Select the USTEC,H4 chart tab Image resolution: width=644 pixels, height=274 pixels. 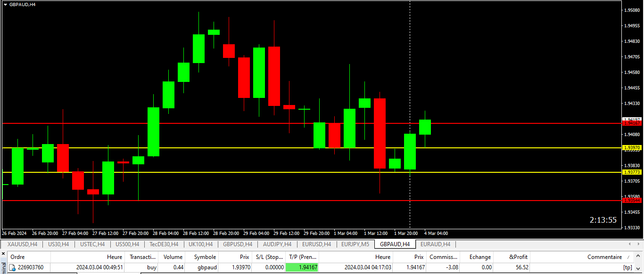pyautogui.click(x=92, y=244)
